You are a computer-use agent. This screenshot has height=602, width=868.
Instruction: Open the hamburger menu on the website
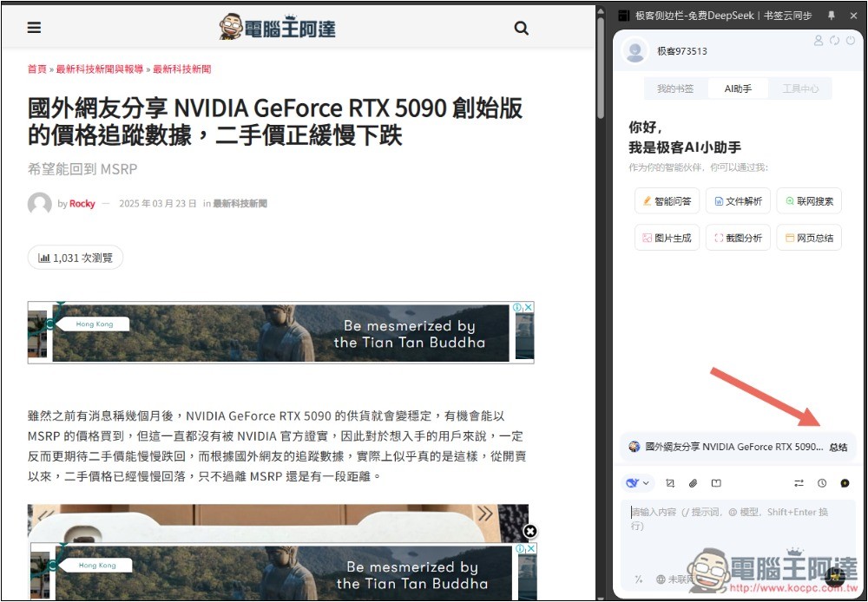[x=34, y=28]
